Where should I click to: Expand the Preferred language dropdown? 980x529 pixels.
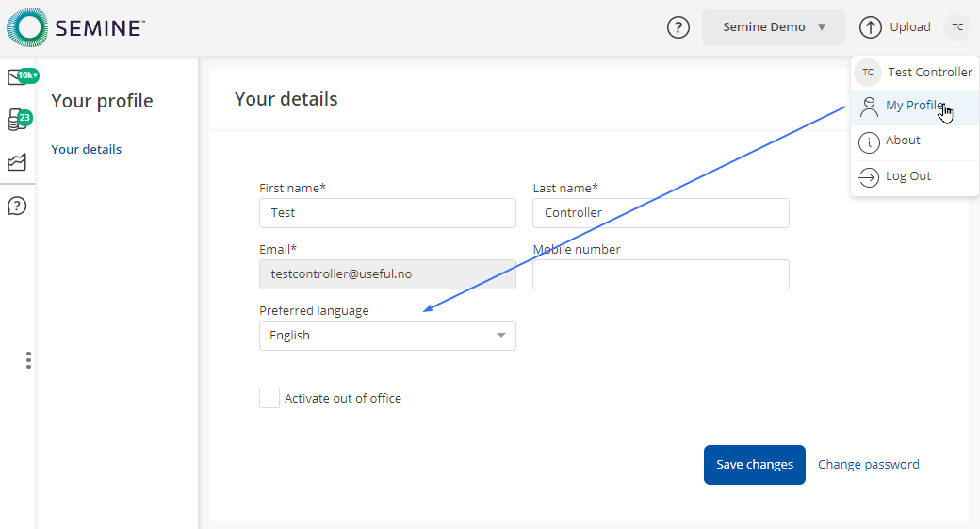click(387, 336)
